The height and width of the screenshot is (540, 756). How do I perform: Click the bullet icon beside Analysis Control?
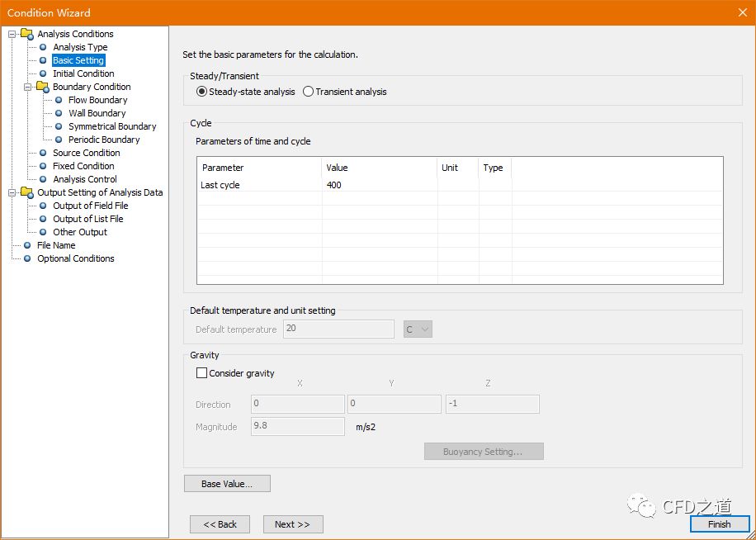point(43,179)
